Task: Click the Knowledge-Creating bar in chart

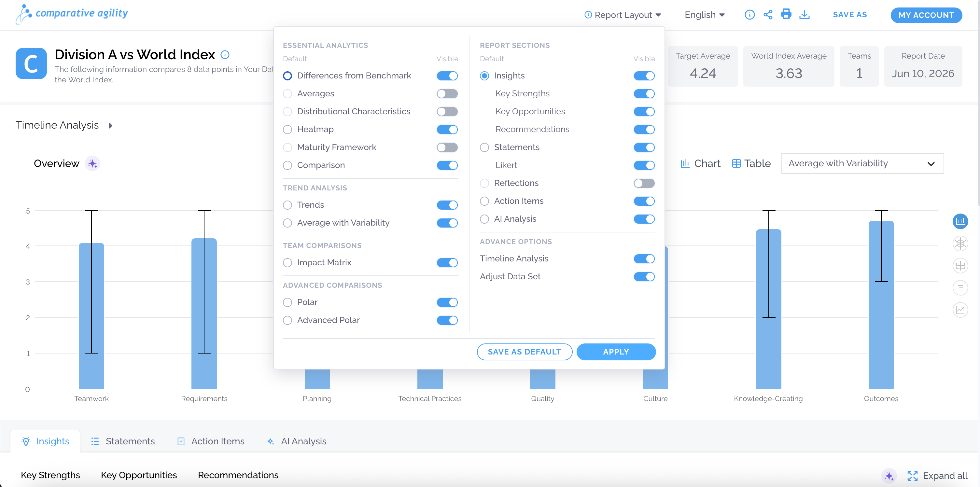Action: (x=768, y=309)
